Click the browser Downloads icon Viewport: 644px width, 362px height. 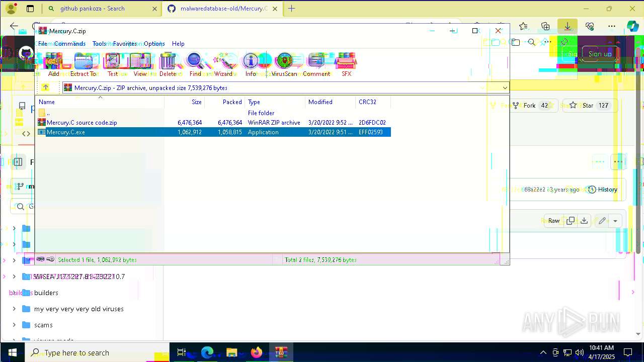click(567, 26)
